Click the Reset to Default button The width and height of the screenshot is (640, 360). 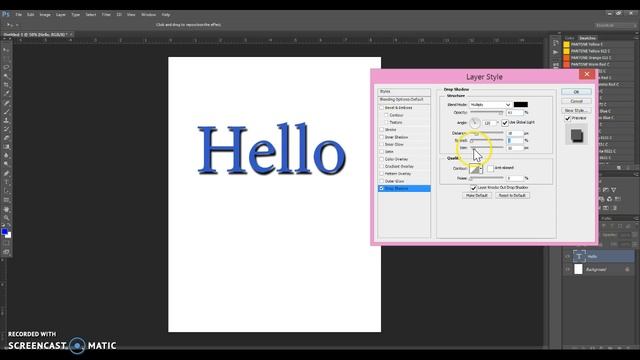click(x=512, y=196)
